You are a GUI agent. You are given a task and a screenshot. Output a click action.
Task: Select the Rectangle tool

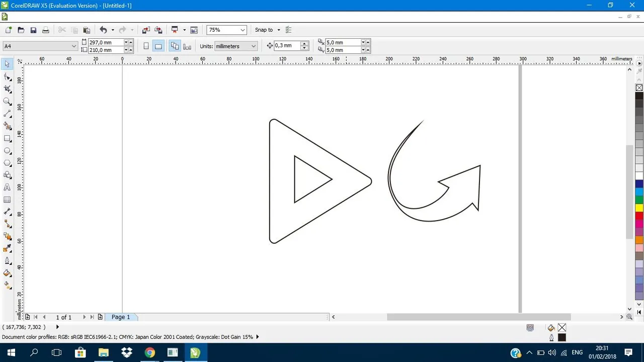[x=7, y=138]
